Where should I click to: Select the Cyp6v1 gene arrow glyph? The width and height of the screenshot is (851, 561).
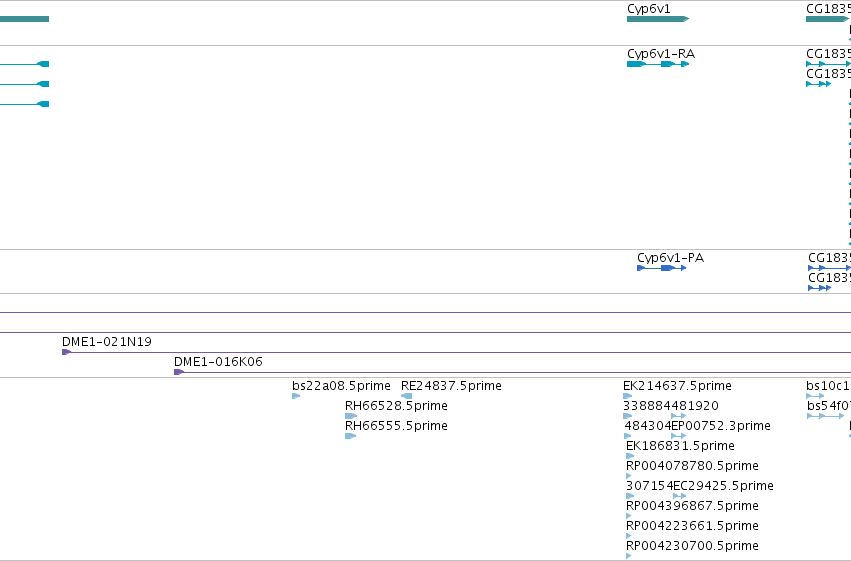658,19
